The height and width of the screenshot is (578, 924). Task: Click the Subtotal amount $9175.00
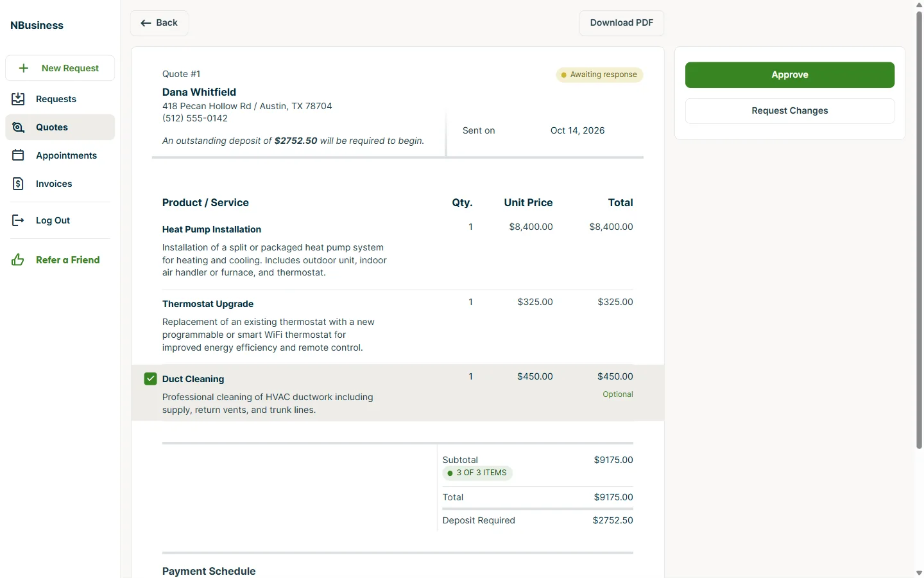613,460
